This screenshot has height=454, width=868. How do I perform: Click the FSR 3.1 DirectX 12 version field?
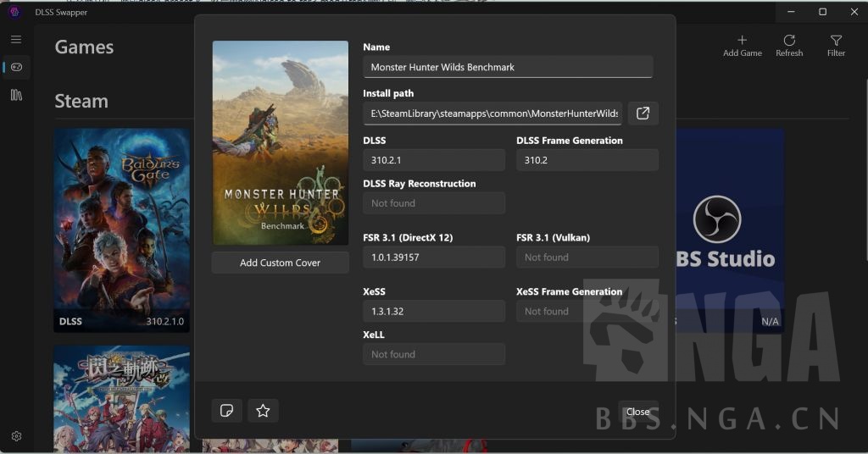434,257
